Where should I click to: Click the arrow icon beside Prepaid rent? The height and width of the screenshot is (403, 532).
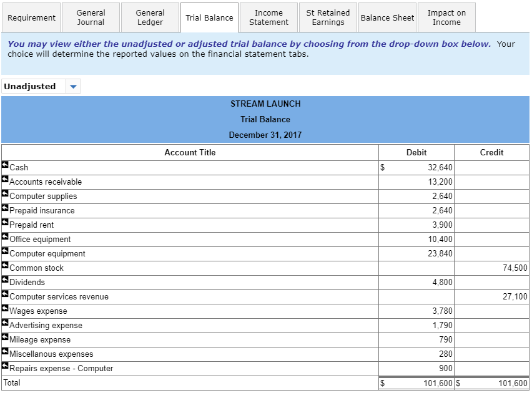point(5,222)
